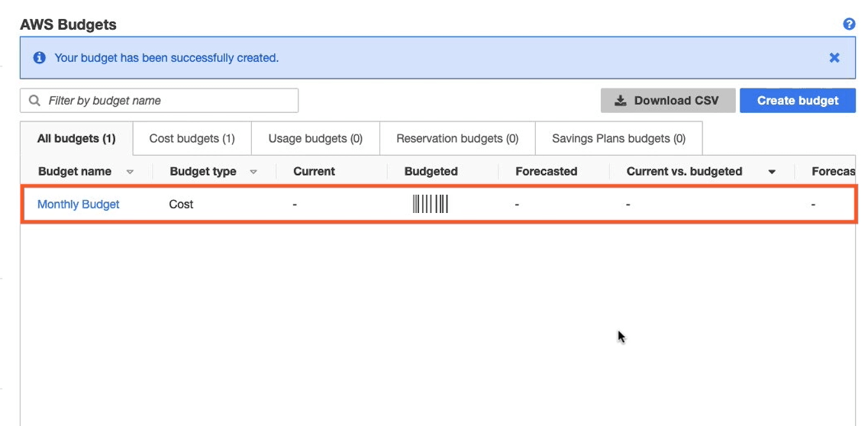This screenshot has height=426, width=868.
Task: Dismiss the budget created notification
Action: pyautogui.click(x=834, y=57)
